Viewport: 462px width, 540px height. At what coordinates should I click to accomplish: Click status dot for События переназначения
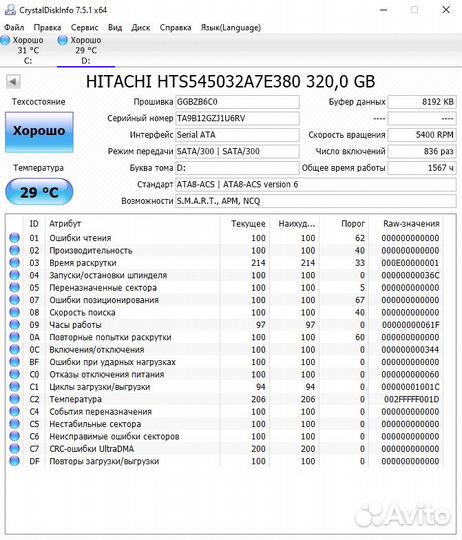(14, 412)
